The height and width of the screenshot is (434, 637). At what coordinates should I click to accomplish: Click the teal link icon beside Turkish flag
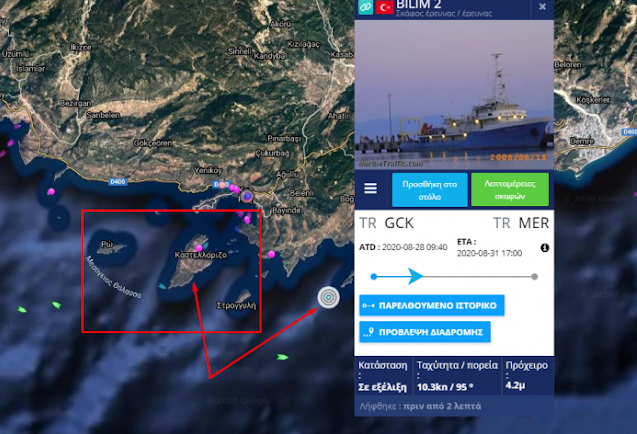tap(366, 7)
